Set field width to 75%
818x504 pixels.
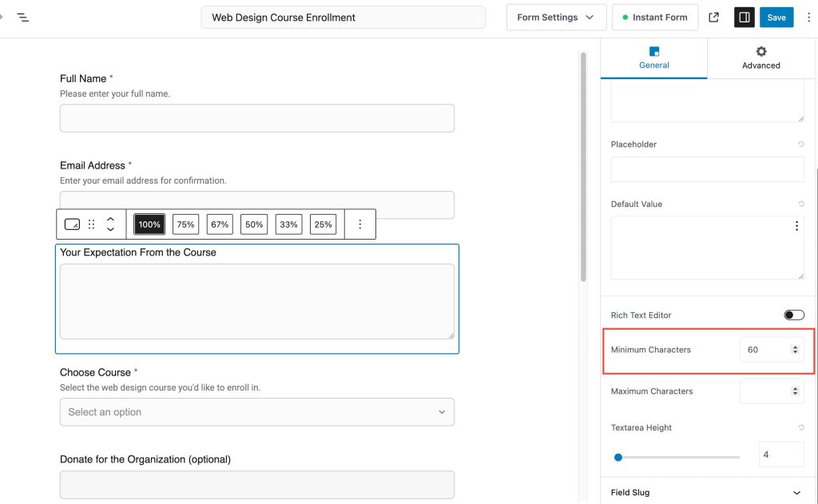(x=185, y=224)
